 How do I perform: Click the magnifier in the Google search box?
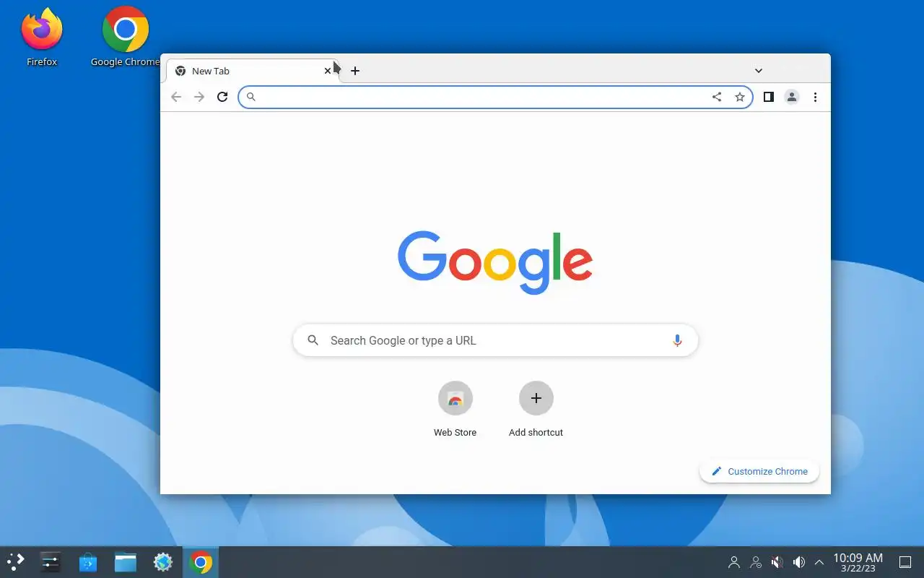313,340
